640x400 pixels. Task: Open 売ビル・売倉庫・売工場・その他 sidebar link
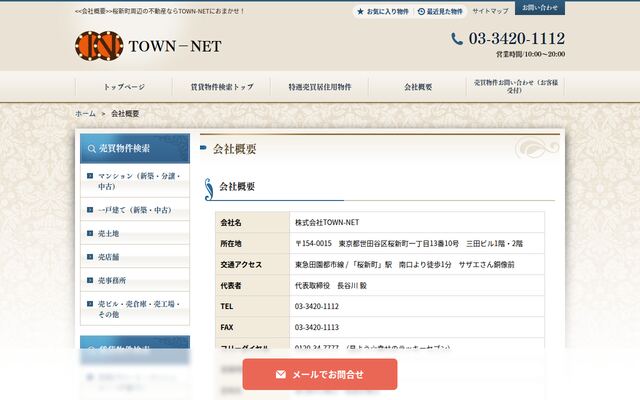pos(135,309)
